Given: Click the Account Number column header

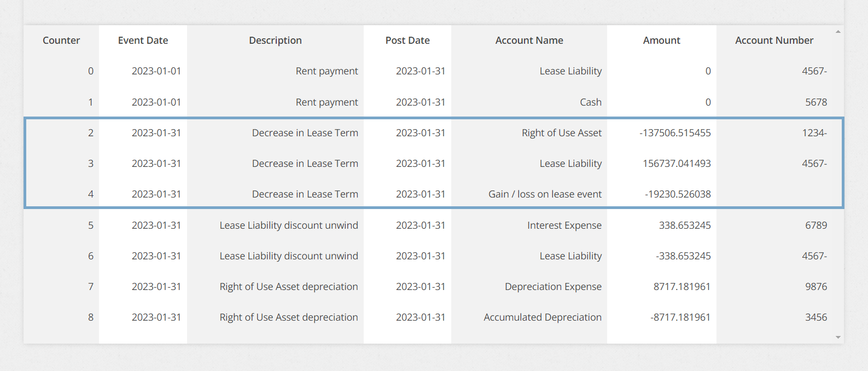Looking at the screenshot, I should (x=774, y=40).
